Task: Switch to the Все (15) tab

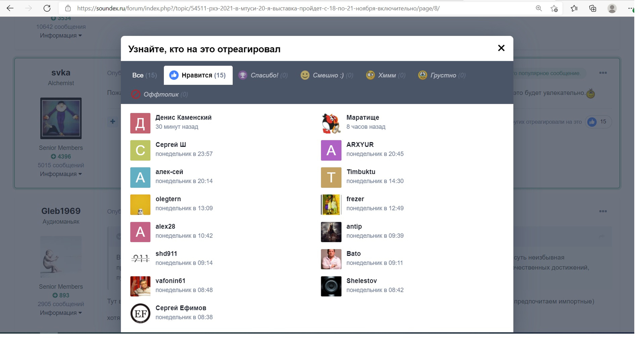Action: pos(144,75)
